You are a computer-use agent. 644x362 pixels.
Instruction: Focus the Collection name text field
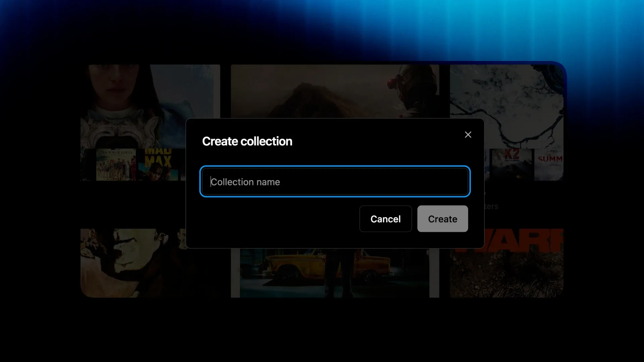point(335,182)
